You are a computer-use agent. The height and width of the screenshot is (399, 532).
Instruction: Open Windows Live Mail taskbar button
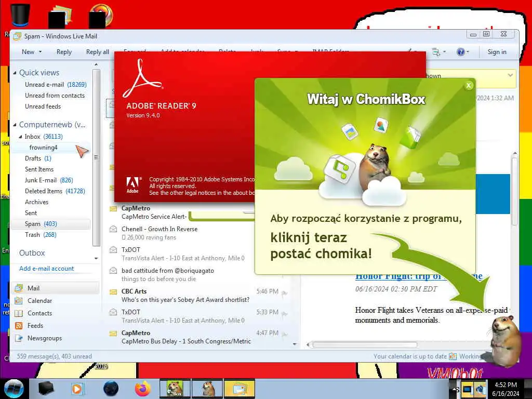(x=240, y=389)
